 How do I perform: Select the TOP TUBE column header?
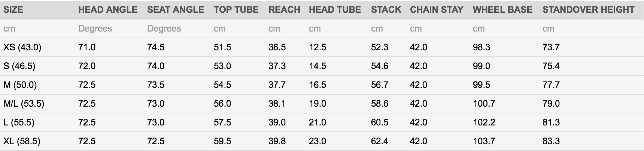click(x=236, y=10)
